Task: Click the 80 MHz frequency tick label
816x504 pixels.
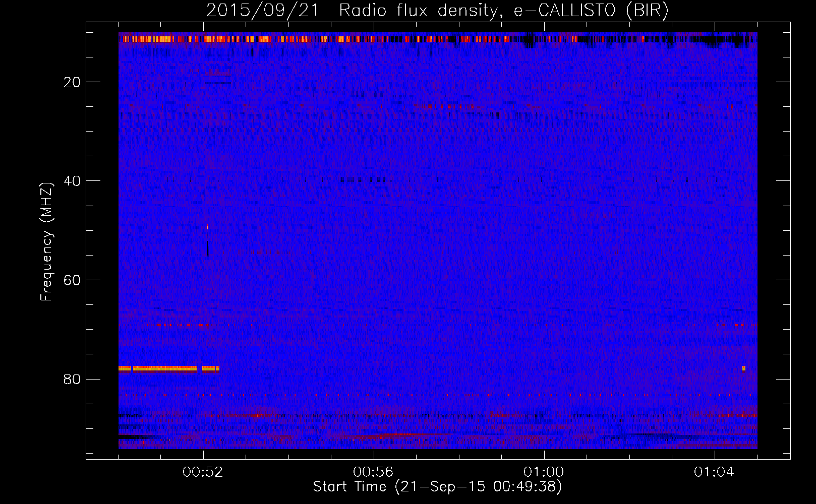Action: click(x=72, y=379)
